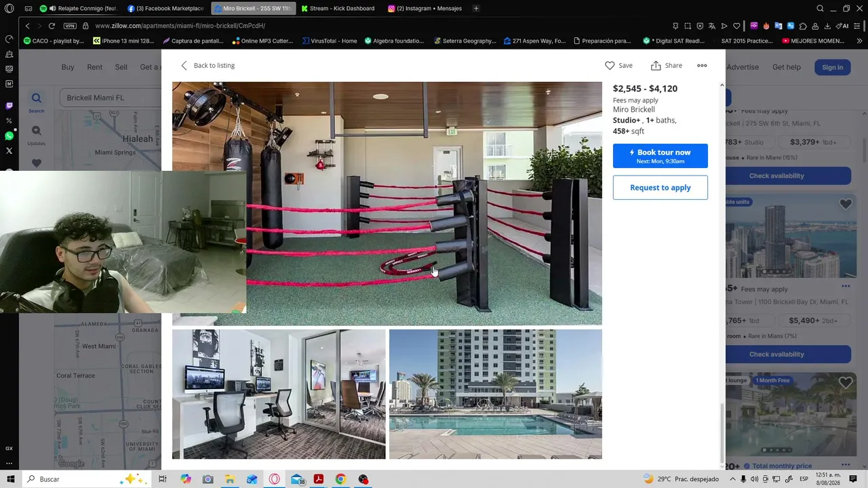This screenshot has width=868, height=488.
Task: Open the iPhone 13 mini bookmark
Action: coord(123,41)
